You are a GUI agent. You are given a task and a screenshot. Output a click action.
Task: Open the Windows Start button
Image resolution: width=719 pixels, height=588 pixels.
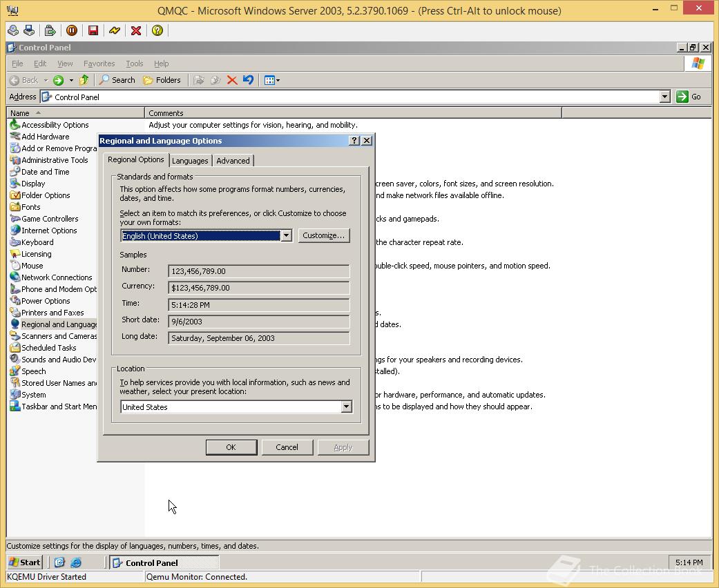coord(25,562)
